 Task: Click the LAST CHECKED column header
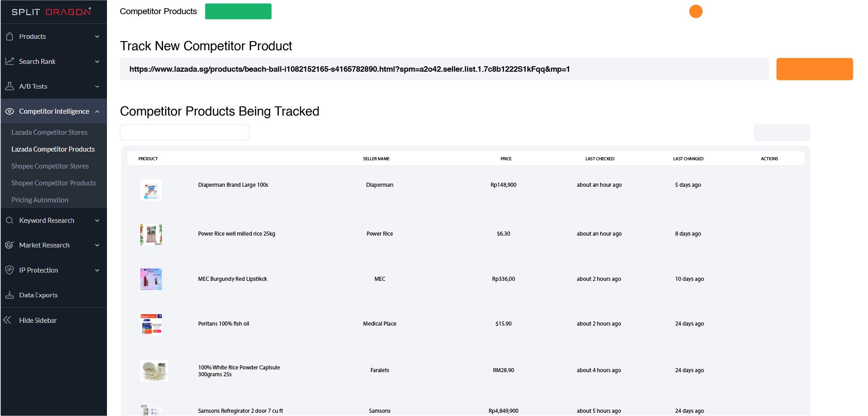[x=600, y=159]
